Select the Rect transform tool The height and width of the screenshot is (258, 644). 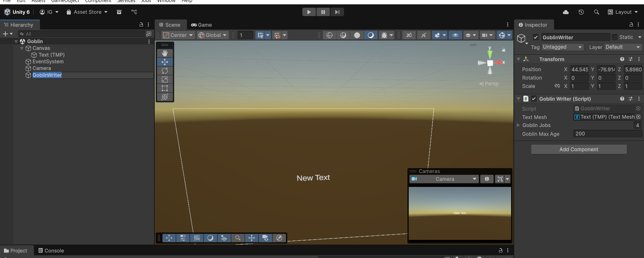click(x=165, y=88)
